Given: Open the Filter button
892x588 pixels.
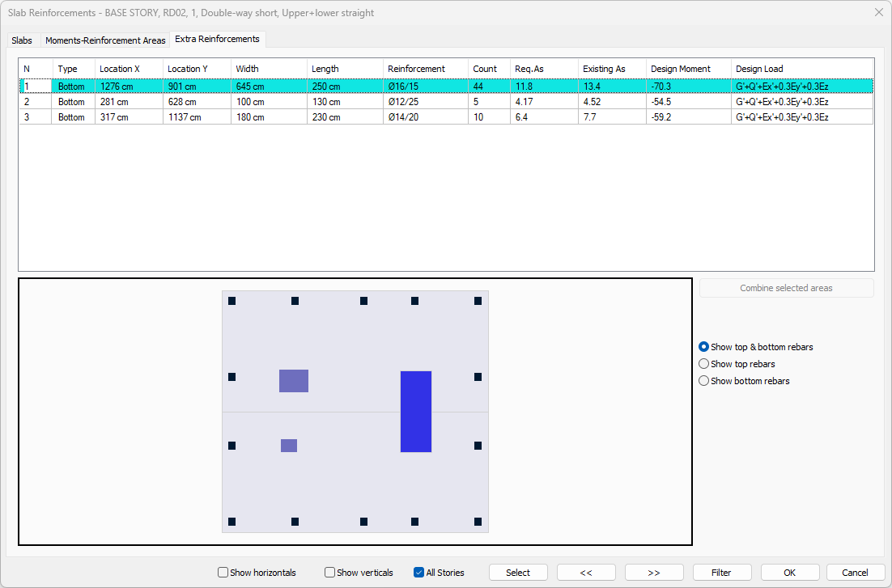Looking at the screenshot, I should coord(721,573).
